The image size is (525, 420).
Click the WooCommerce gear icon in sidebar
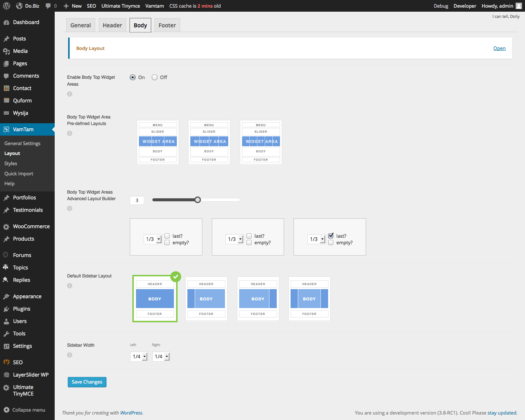click(6, 227)
